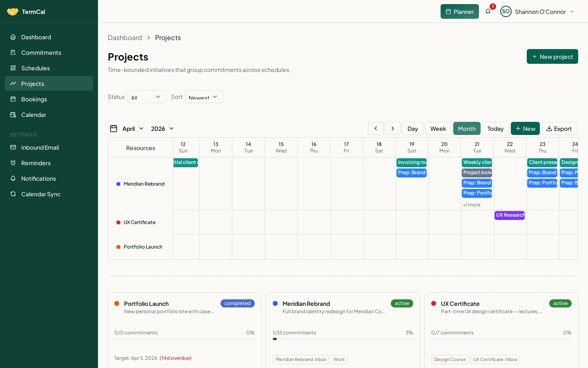Open the Meridian Rebrand project card title
This screenshot has width=588, height=368.
pos(306,304)
